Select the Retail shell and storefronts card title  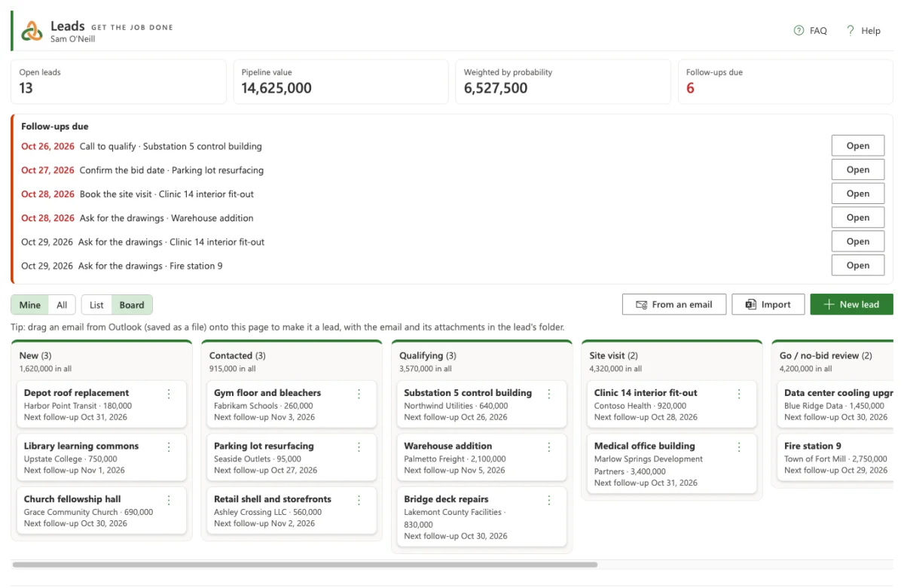coord(273,499)
